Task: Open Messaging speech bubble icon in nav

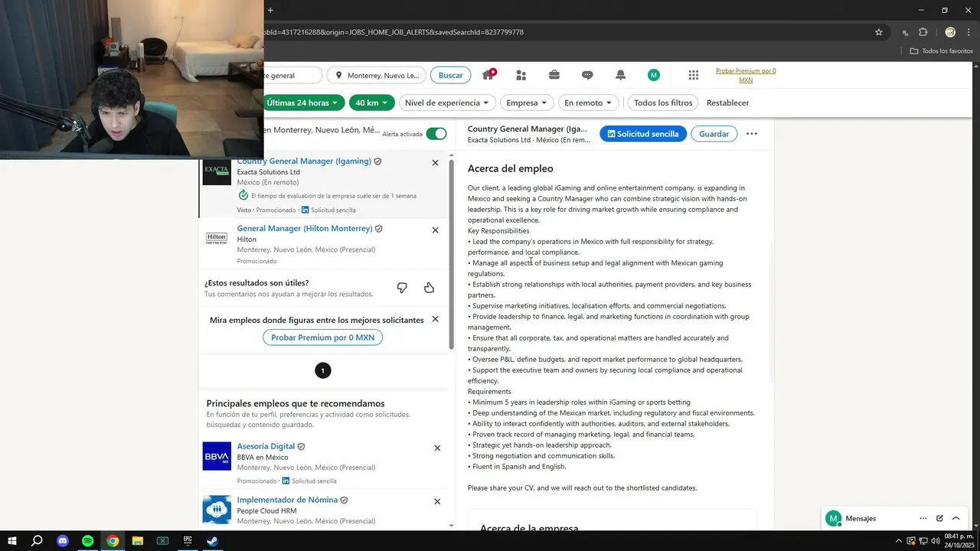Action: pos(587,75)
